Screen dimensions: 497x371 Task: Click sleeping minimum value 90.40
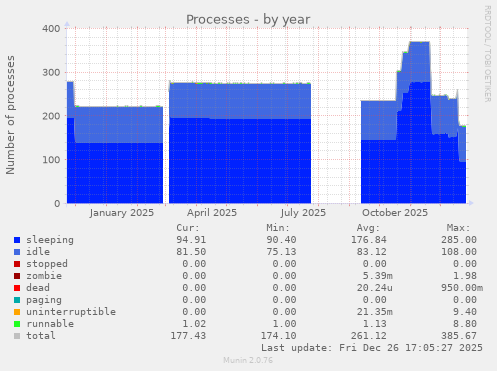click(x=281, y=240)
